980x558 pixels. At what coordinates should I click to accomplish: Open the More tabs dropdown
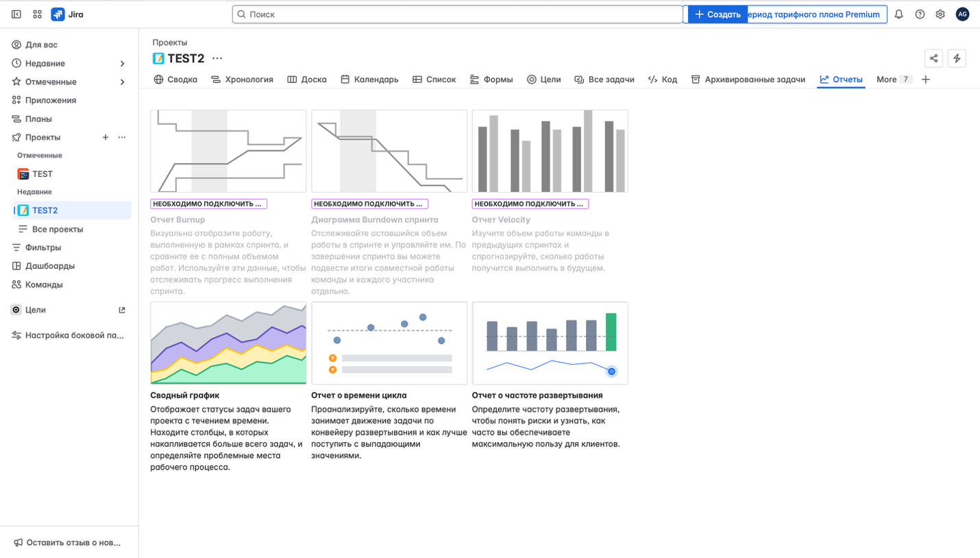[x=893, y=80]
